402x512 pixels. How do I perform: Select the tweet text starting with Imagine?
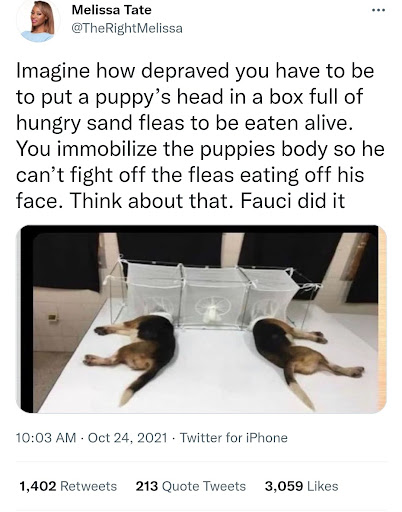tap(200, 136)
